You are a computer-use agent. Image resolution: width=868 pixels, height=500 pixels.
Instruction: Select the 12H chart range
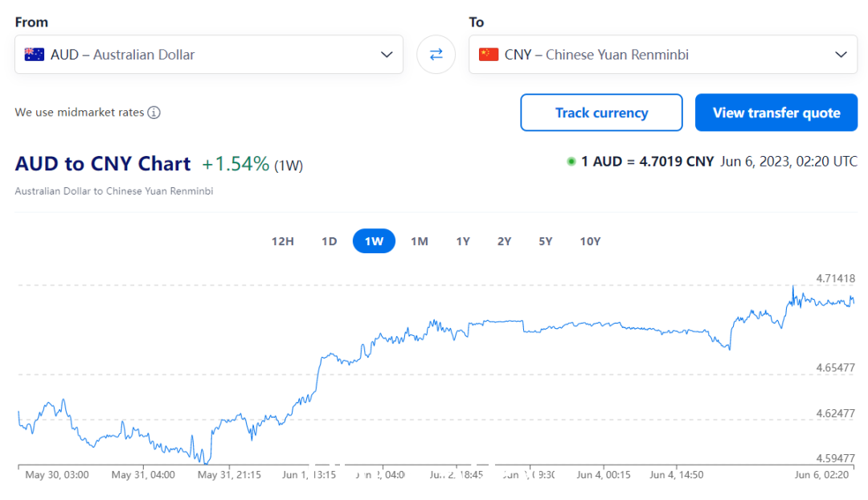282,241
